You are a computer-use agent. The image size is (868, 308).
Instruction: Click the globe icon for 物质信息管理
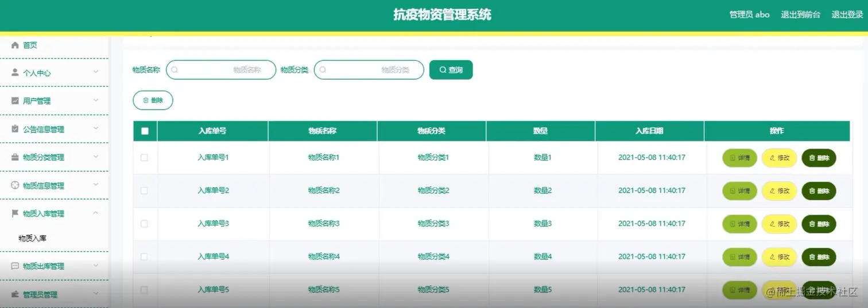click(x=15, y=185)
